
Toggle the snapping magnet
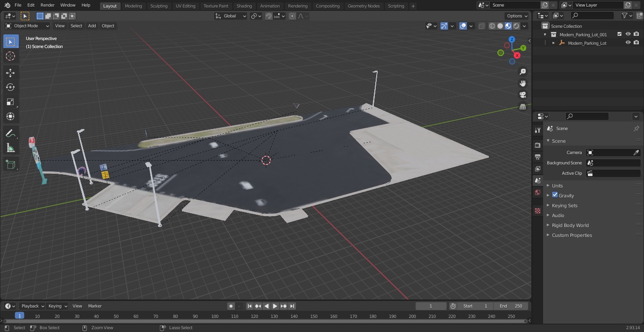coord(269,16)
